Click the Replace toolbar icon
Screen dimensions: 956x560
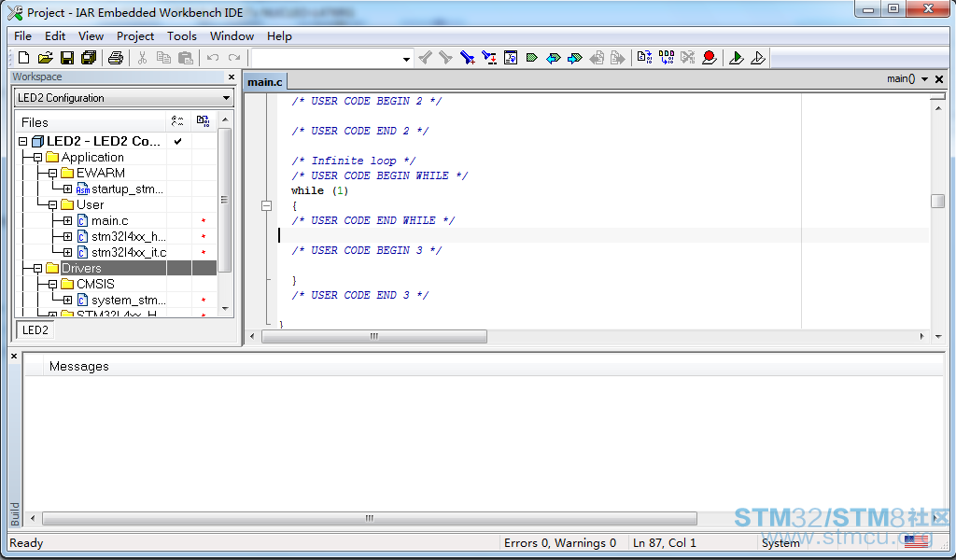tap(489, 58)
